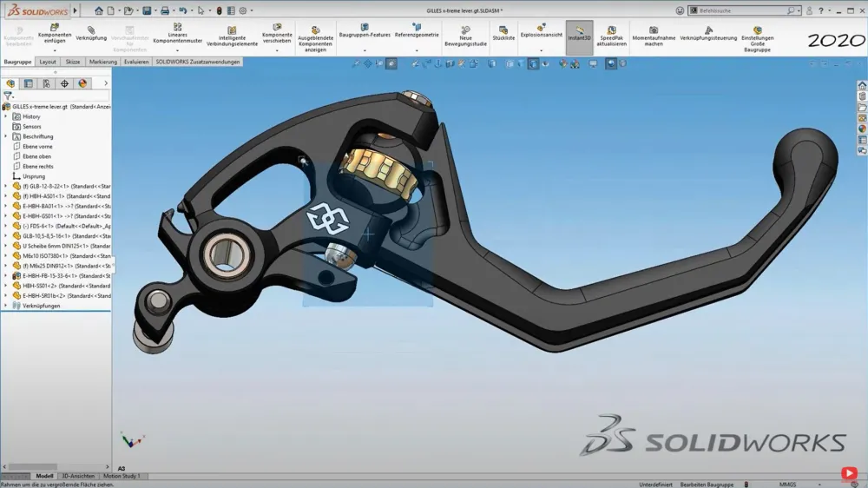Viewport: 868px width, 488px height.
Task: Click Komponenten einfügen tool
Action: click(55, 34)
